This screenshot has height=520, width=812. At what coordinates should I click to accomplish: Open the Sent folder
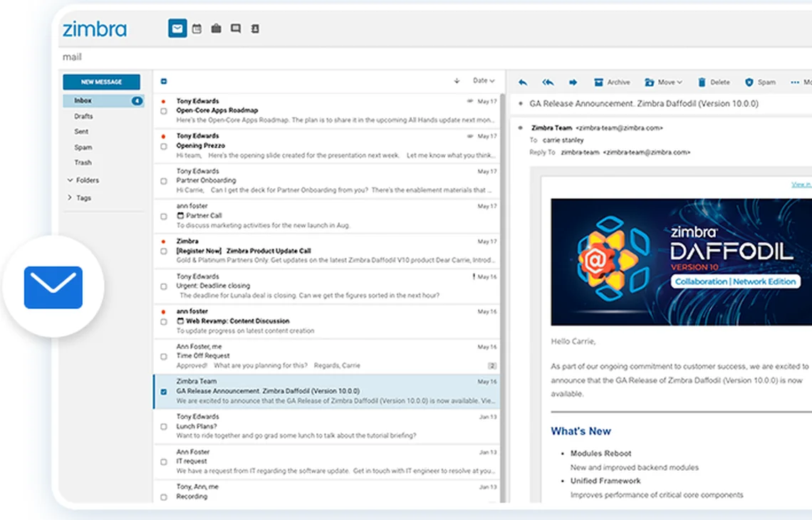(x=81, y=132)
